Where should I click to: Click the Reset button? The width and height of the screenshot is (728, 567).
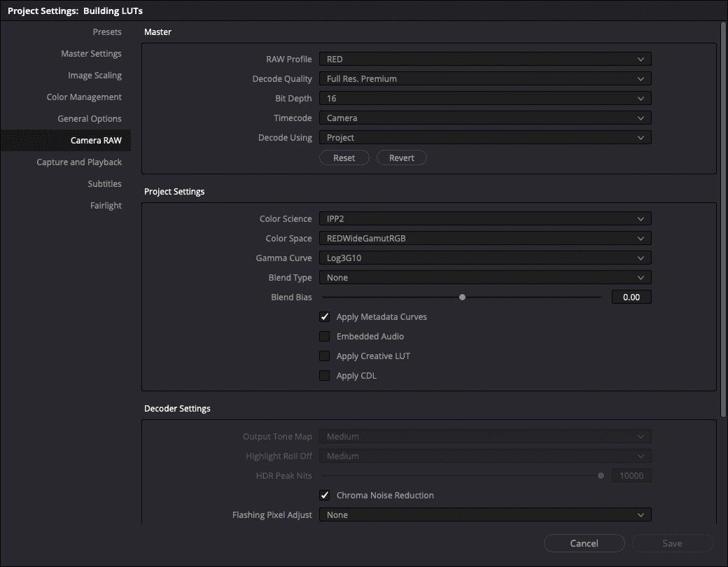coord(344,157)
